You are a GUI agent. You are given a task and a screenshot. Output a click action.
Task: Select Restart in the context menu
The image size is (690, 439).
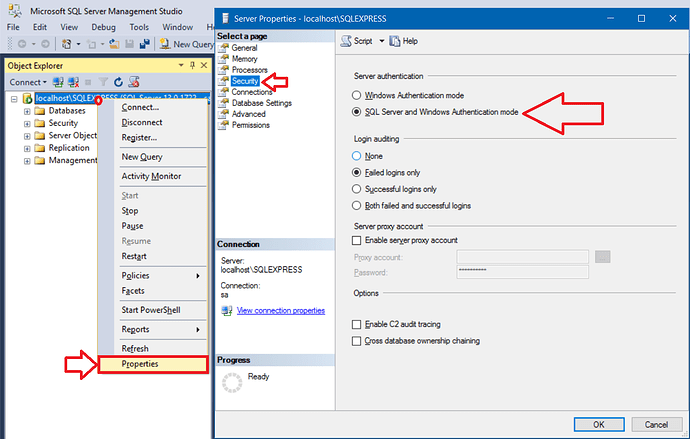click(136, 255)
